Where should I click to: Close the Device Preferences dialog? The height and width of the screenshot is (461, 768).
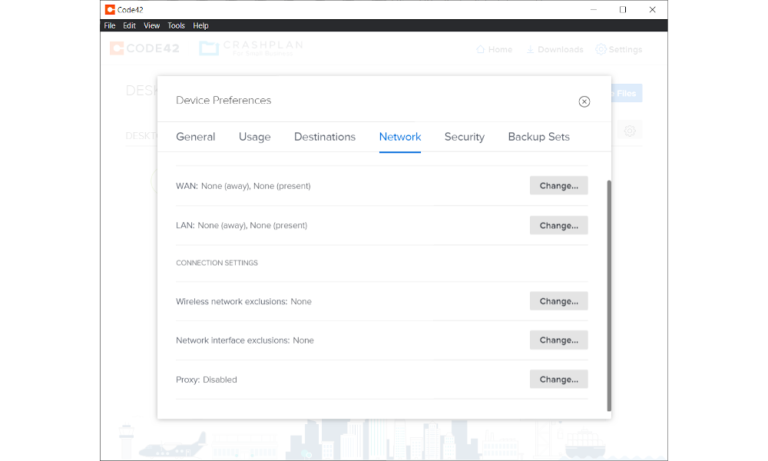584,101
